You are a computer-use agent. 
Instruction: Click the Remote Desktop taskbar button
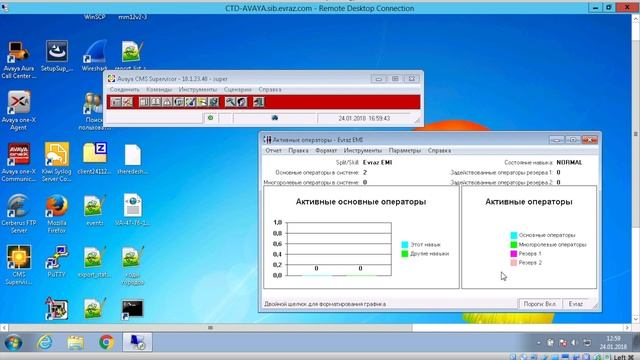(137, 342)
